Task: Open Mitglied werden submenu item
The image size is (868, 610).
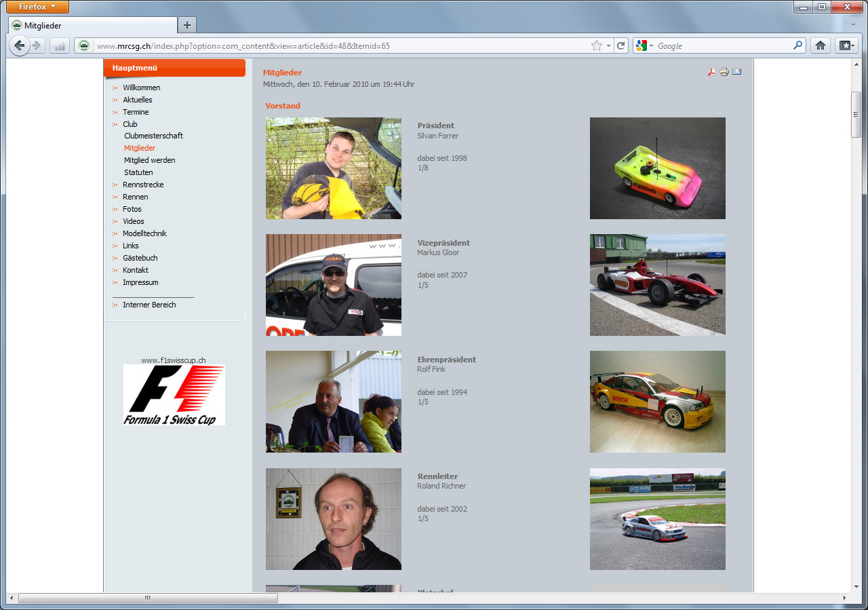Action: click(x=149, y=160)
